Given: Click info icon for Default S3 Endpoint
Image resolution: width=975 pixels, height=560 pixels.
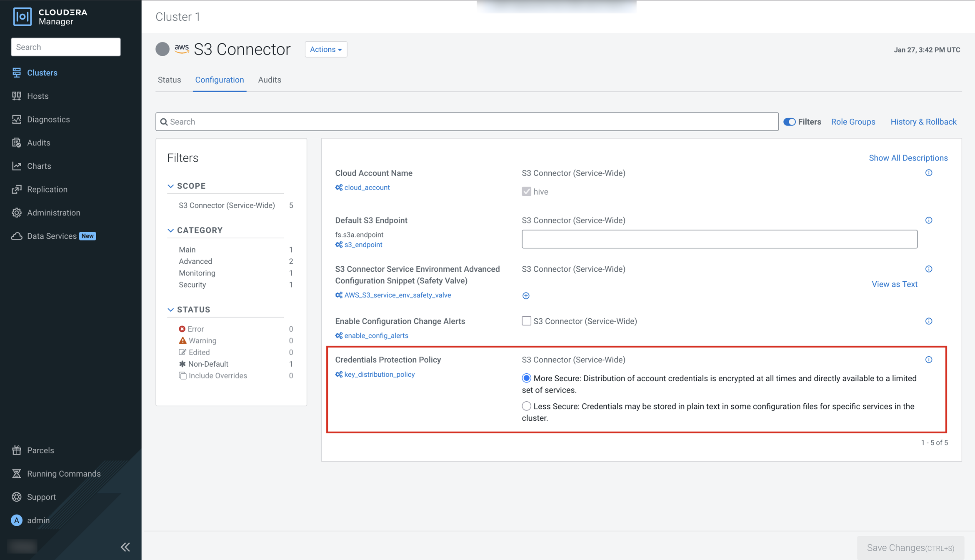Looking at the screenshot, I should tap(929, 220).
